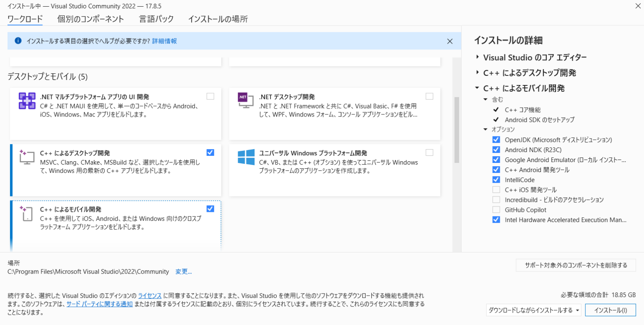
Task: Click the ユニバーサル Windows プラットフォーム icon
Action: [245, 157]
